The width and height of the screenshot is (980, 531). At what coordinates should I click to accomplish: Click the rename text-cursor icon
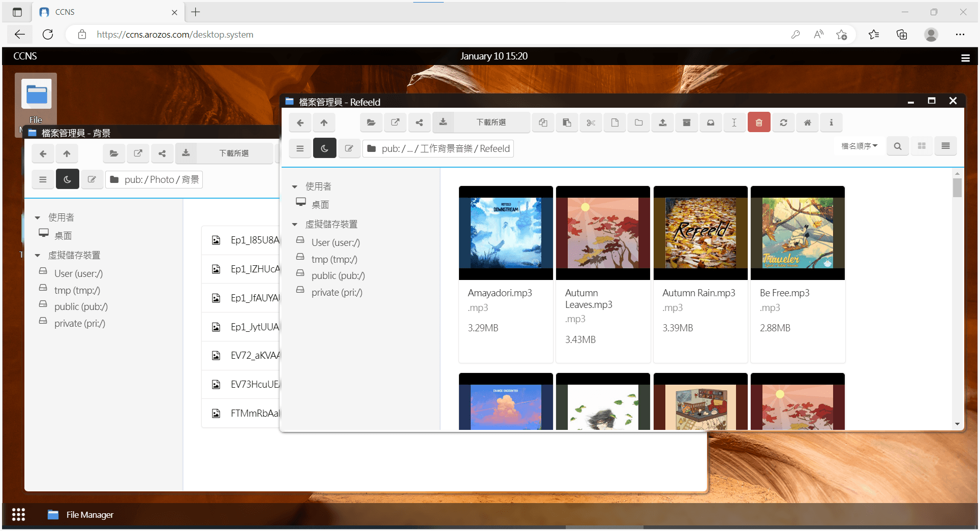[x=734, y=122]
